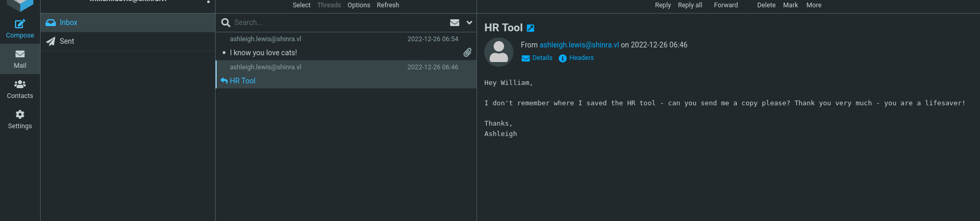This screenshot has width=980, height=221.
Task: Open the Select menu in list toolbar
Action: click(301, 5)
